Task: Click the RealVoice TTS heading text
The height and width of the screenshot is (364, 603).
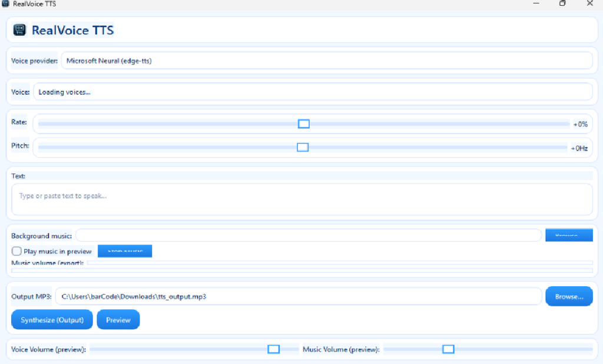Action: point(72,30)
